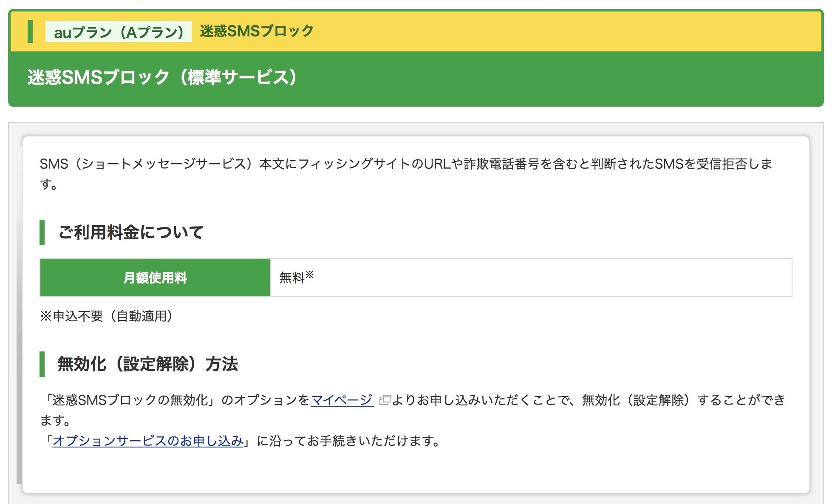
Task: Click the 月額使用料 table header cell
Action: [155, 277]
